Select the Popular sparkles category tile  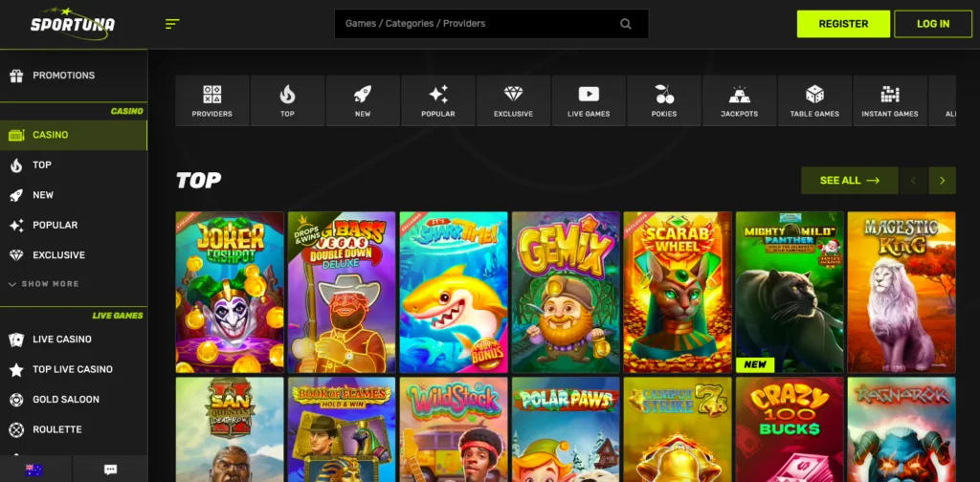coord(438,100)
